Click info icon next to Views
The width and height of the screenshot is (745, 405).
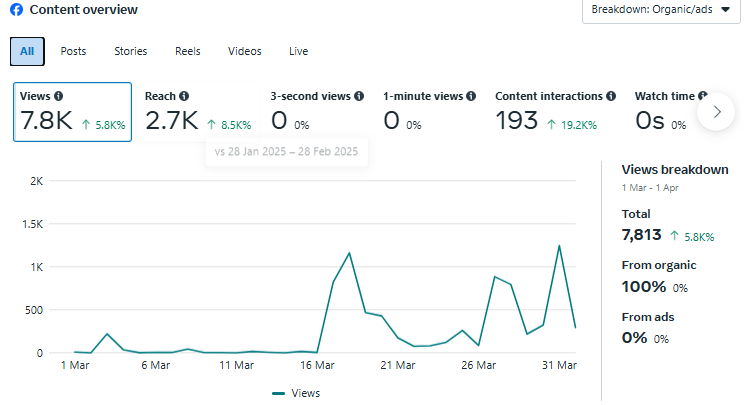click(58, 96)
